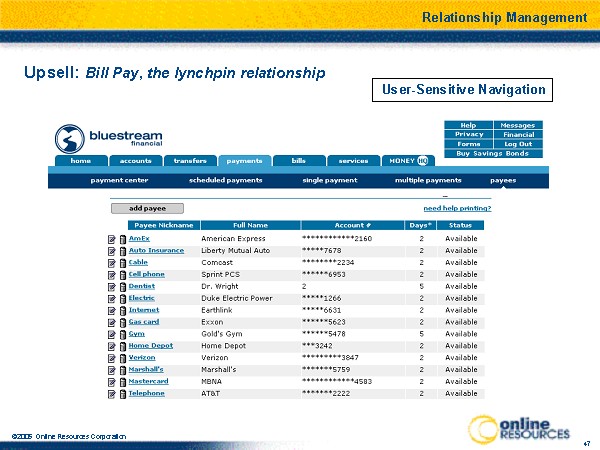Viewport: 600px width, 450px height.
Task: Click the edit icon for Cable payee
Action: [112, 263]
